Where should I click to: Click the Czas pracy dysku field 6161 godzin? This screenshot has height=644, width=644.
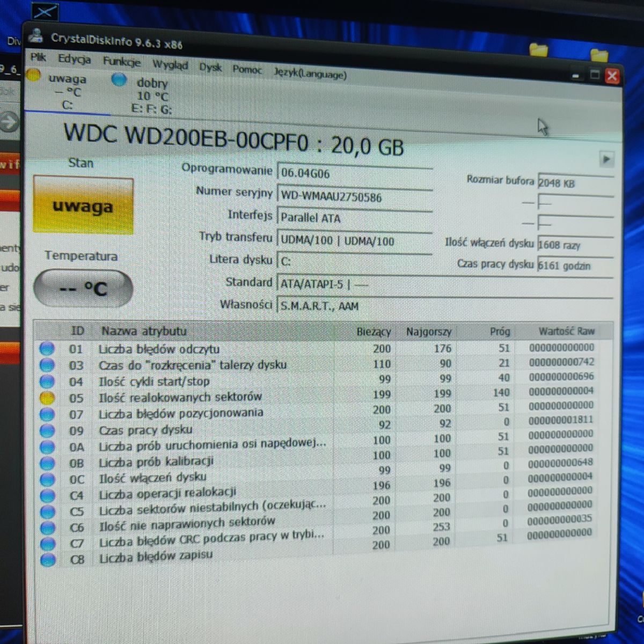click(x=575, y=265)
